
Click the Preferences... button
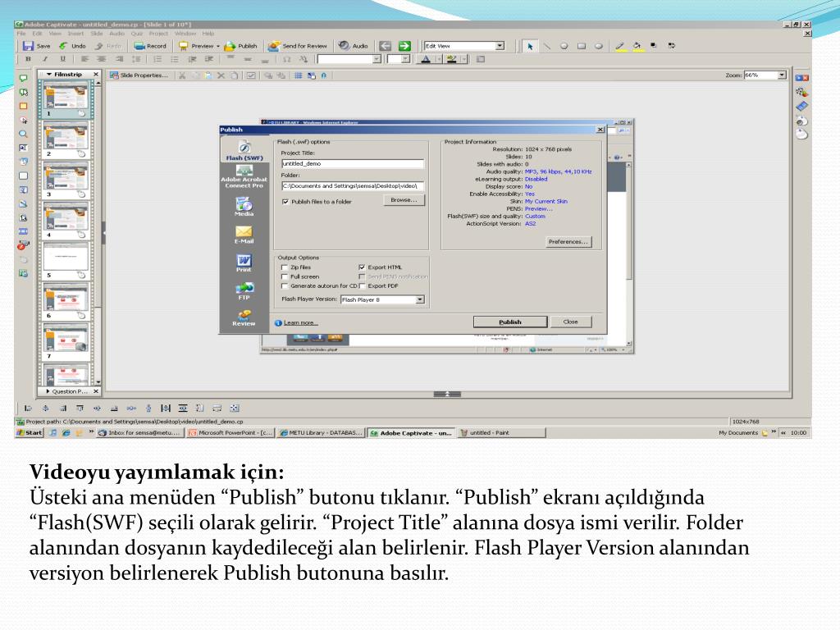pyautogui.click(x=568, y=242)
